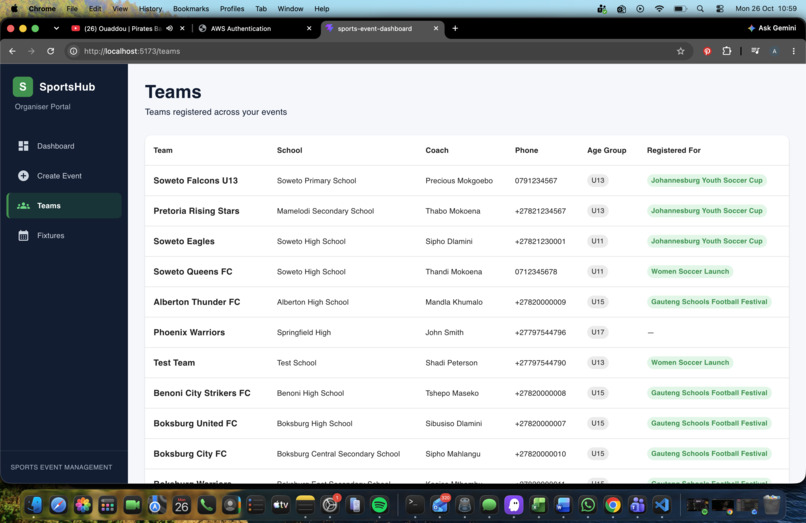Open Spotlight search in the menu bar
Viewport: 806px width, 523px height.
tap(700, 9)
